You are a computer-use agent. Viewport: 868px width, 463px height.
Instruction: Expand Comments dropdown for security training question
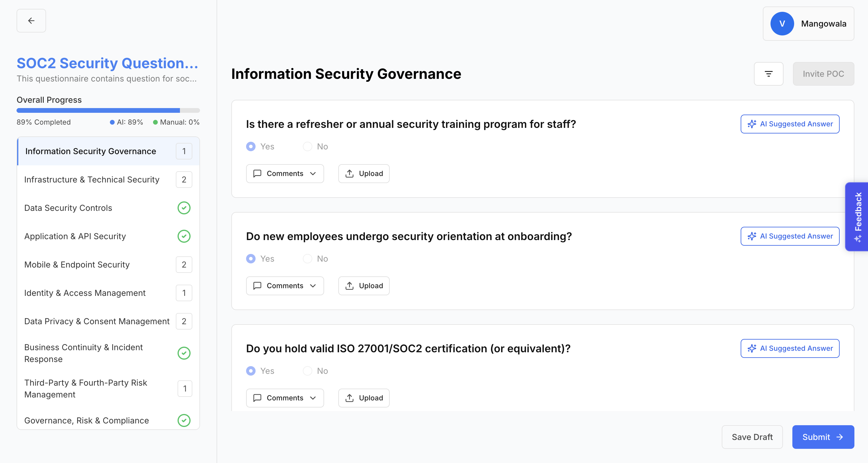[285, 173]
